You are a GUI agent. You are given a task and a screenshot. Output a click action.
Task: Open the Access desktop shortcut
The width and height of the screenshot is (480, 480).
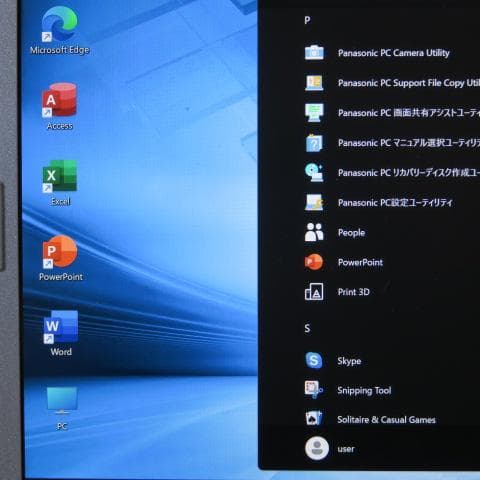60,107
